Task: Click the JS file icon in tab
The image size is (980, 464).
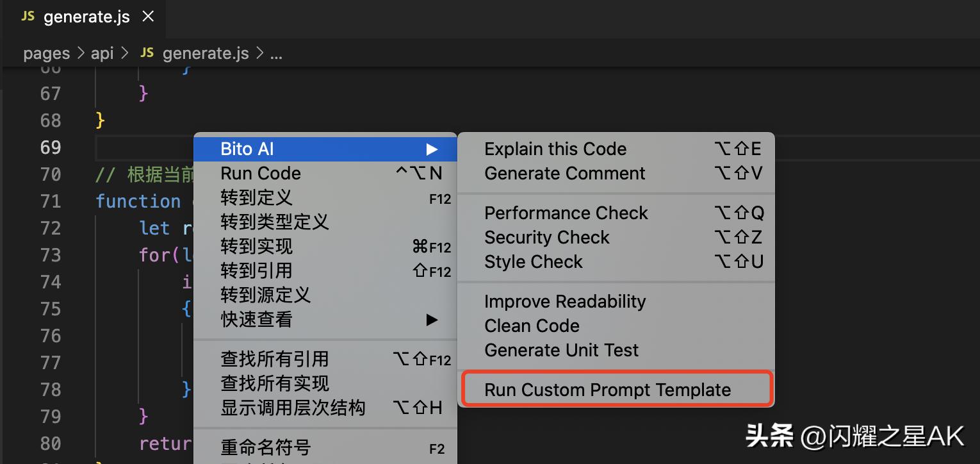Action: coord(28,17)
